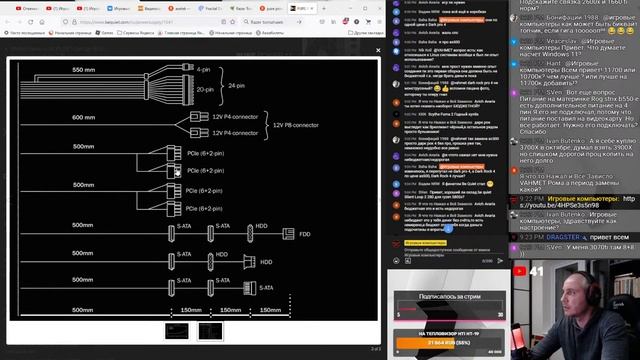The width and height of the screenshot is (640, 360).
Task: Open the Главная страница Ян... bookmark
Action: [x=181, y=33]
